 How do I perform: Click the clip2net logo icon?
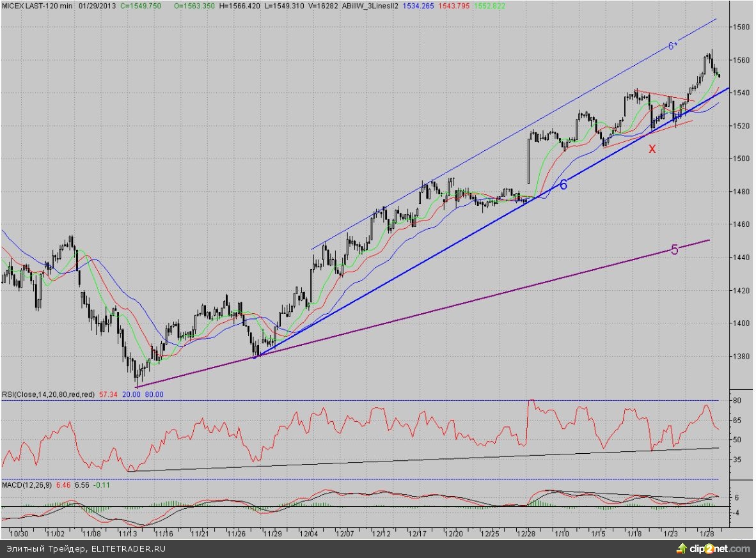682,548
